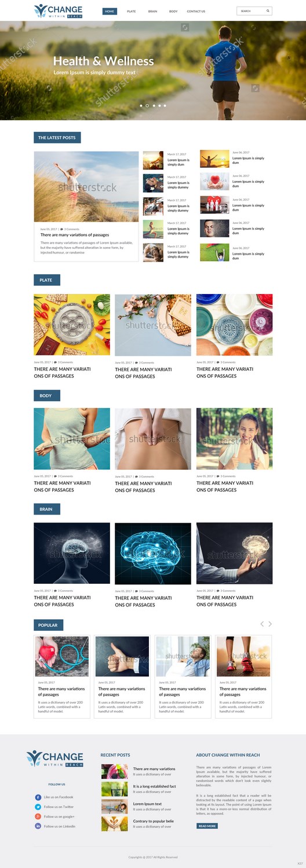This screenshot has height=868, width=306.
Task: Open the glowing blue brain thumbnail
Action: [153, 554]
